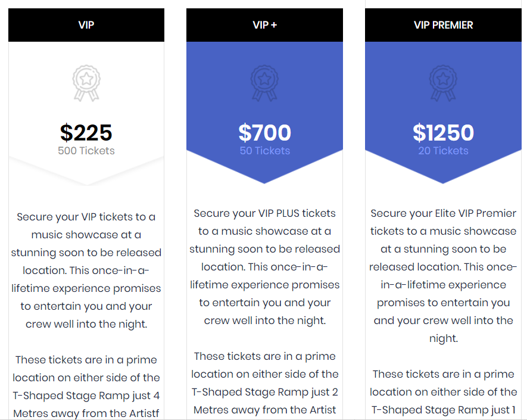
Task: Select the VIP header bar
Action: click(86, 25)
